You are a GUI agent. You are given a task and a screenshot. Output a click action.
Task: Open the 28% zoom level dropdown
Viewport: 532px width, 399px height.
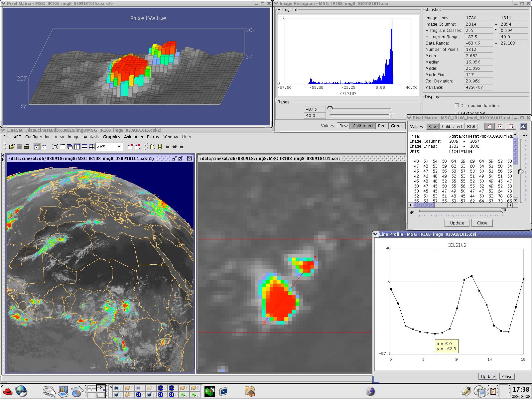click(x=119, y=147)
